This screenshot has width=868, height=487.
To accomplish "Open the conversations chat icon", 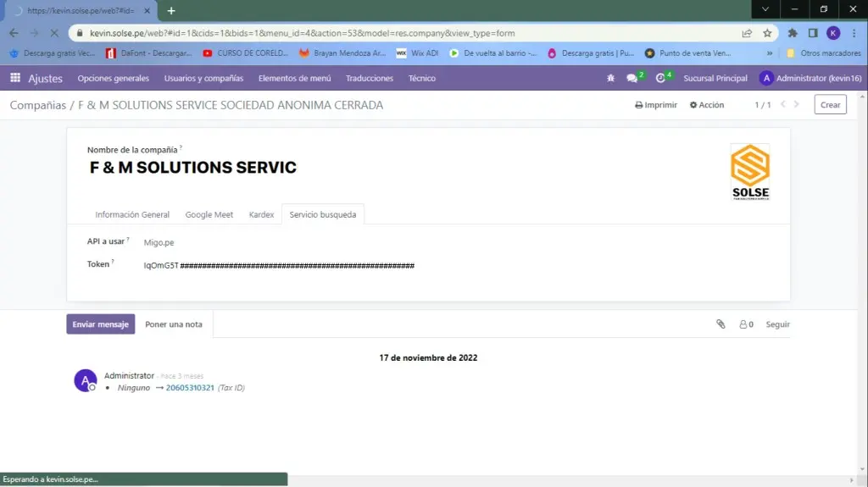I will (632, 78).
